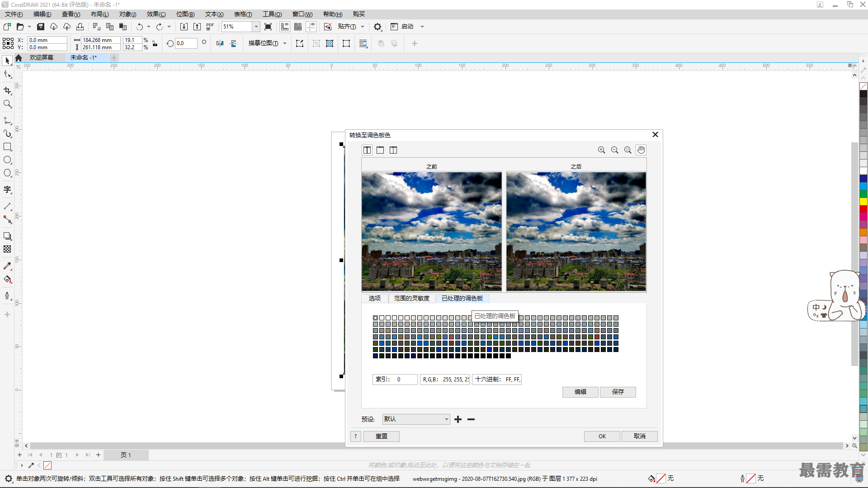Click the 保存 button in dialog
The image size is (868, 488).
(618, 392)
